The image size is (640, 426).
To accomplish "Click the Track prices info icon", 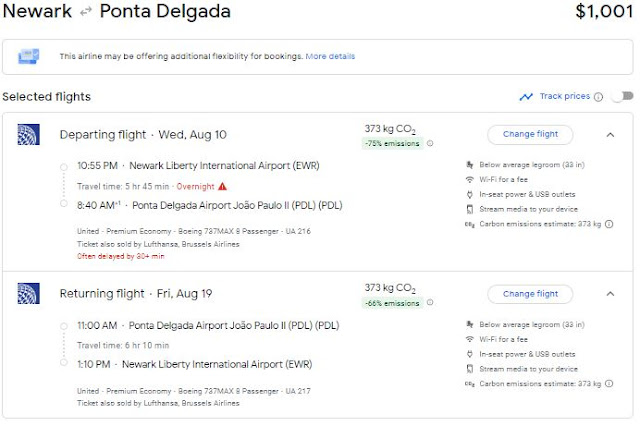I will point(598,97).
